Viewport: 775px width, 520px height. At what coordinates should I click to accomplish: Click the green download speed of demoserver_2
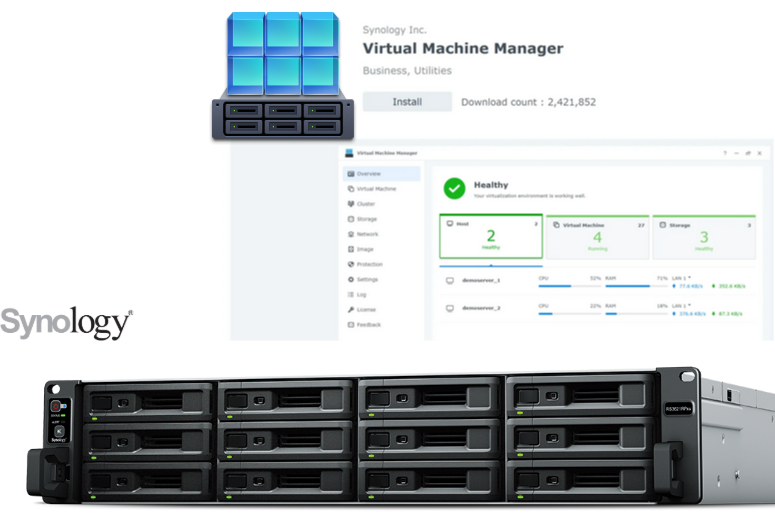727,314
